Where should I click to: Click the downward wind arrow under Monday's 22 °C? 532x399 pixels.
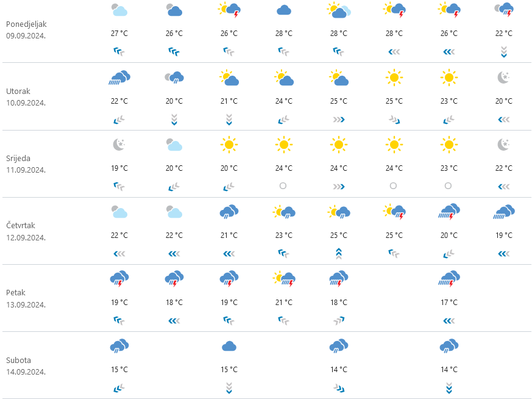pyautogui.click(x=503, y=52)
